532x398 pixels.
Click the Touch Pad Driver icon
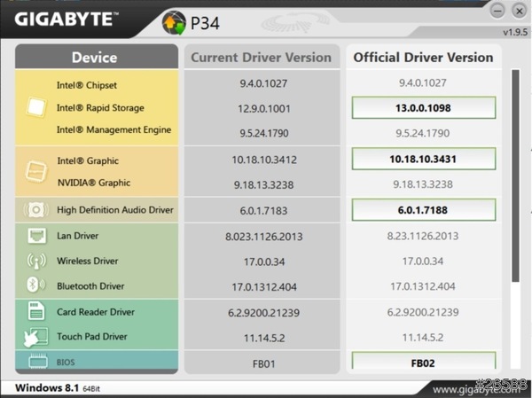(x=36, y=337)
